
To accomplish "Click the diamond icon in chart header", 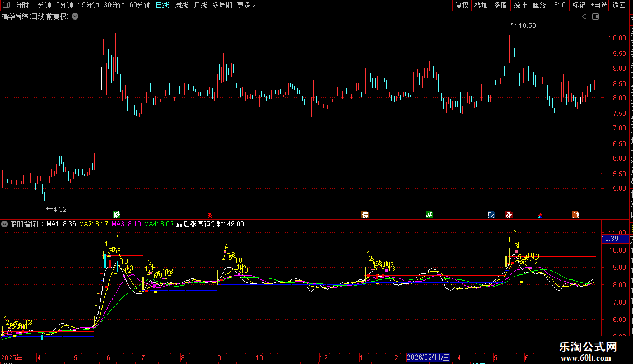I will click(x=585, y=17).
